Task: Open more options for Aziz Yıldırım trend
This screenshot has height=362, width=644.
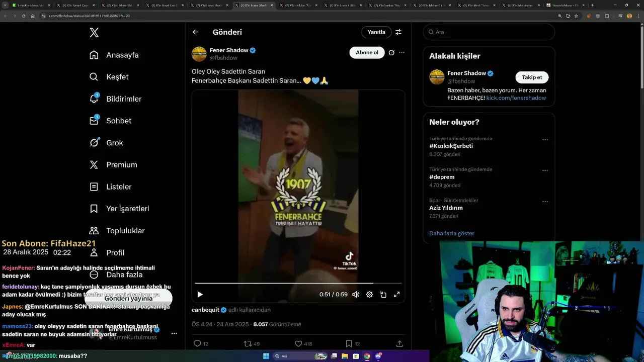Action: (x=545, y=202)
